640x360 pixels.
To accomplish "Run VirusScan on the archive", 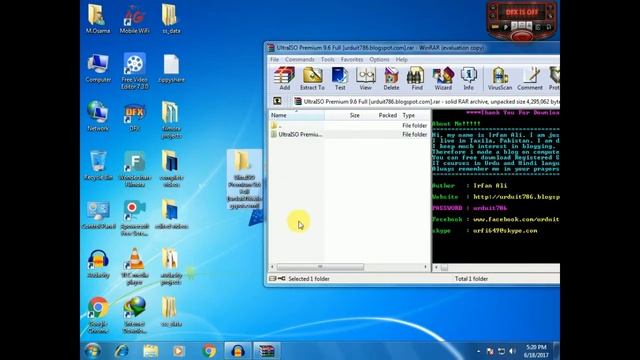I will coord(500,79).
